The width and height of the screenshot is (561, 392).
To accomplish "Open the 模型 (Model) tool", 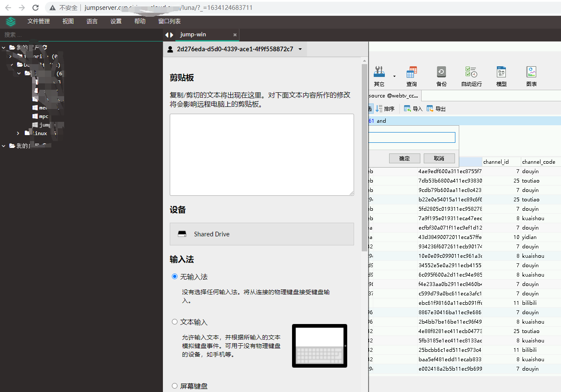I will (x=501, y=76).
